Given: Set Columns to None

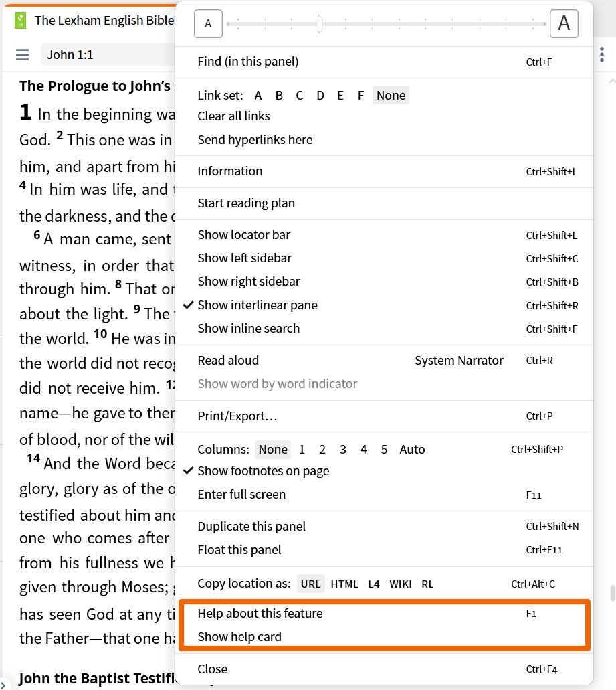Looking at the screenshot, I should coord(273,449).
